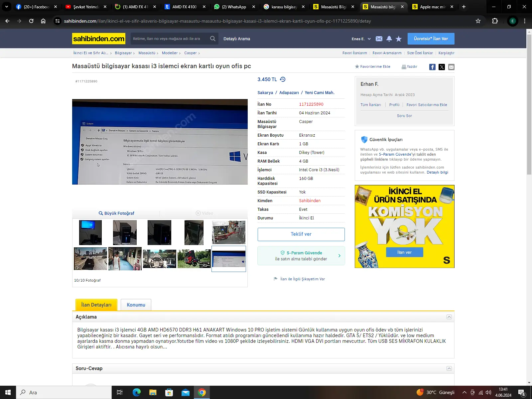The width and height of the screenshot is (532, 399).
Task: Open the tab search dropdown arrow
Action: pos(6,7)
